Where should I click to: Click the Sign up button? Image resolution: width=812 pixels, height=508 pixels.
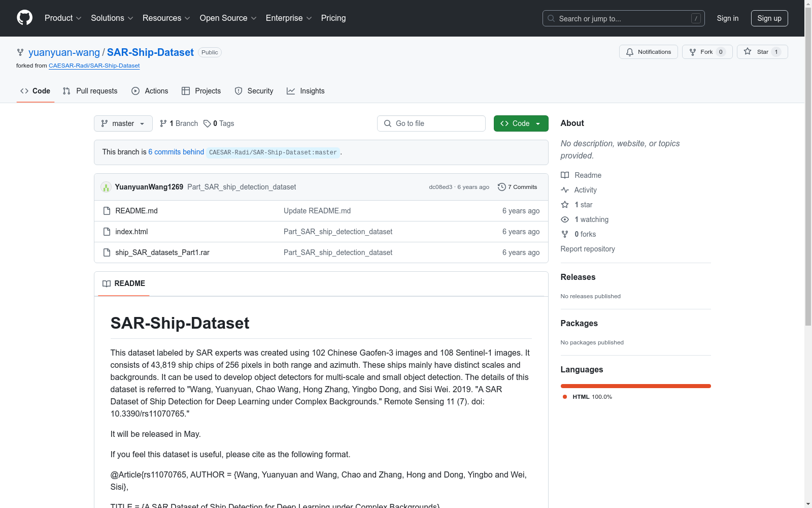click(769, 18)
